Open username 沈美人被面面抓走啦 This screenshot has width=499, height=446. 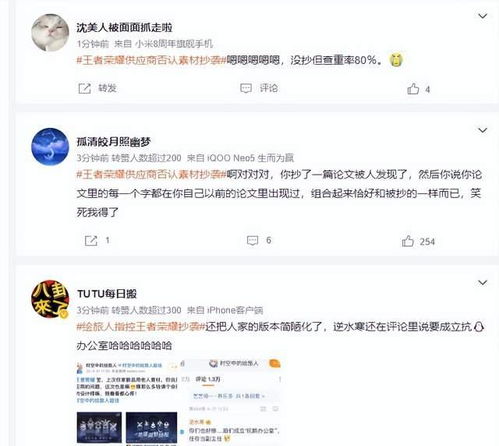pyautogui.click(x=124, y=27)
